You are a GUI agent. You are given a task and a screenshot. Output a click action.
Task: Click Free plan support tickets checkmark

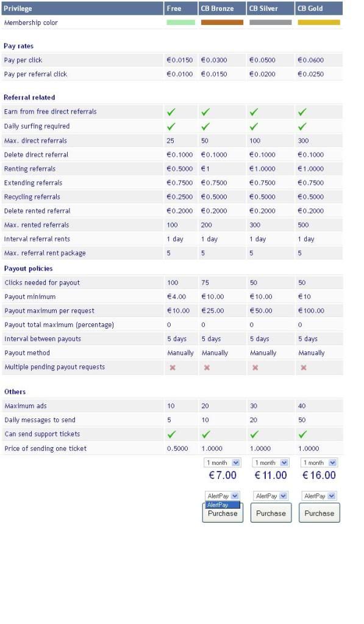pyautogui.click(x=171, y=434)
